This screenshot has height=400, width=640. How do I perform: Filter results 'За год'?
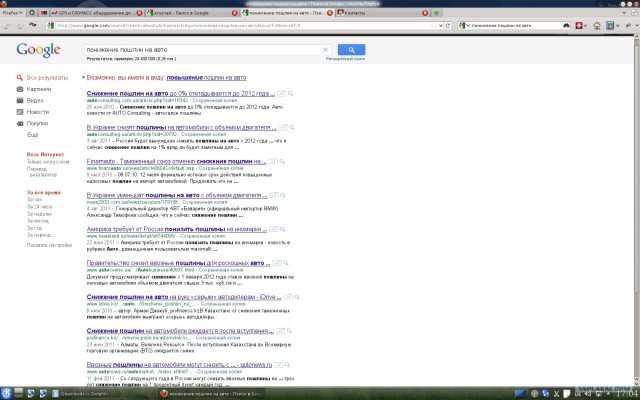pos(35,228)
